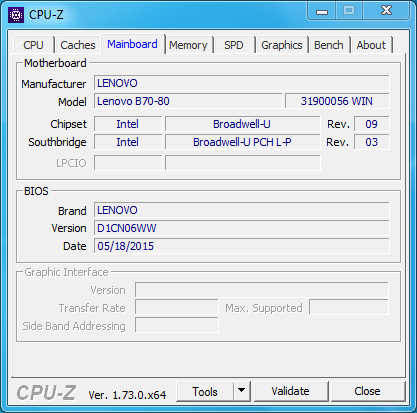Click the Side Band Addressing field
This screenshot has width=417, height=413.
click(177, 325)
